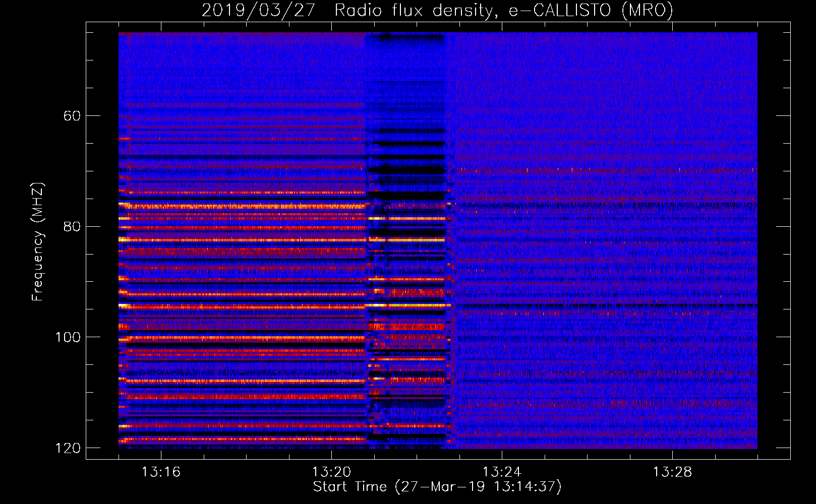
Task: Click the "Start Time (27-Mar-19 13:14:37)" axis label
Action: click(x=437, y=487)
